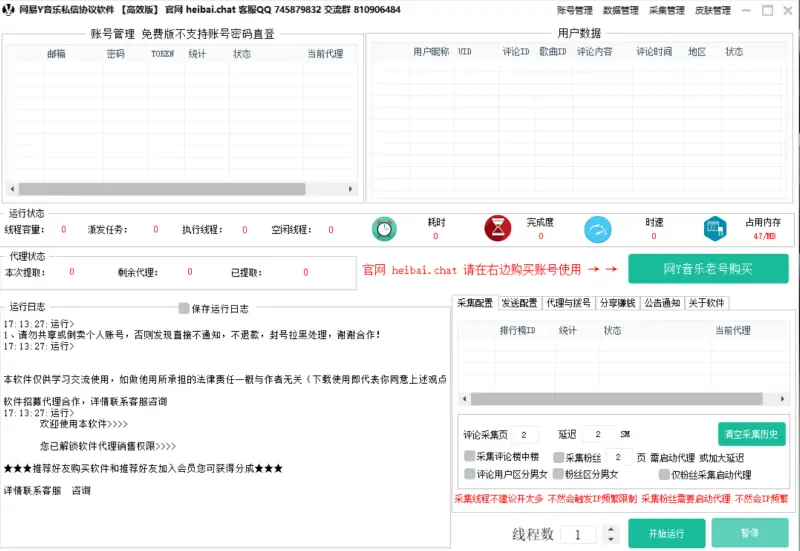Click the green clock icon beside 耗时
This screenshot has height=551, width=800.
point(384,229)
